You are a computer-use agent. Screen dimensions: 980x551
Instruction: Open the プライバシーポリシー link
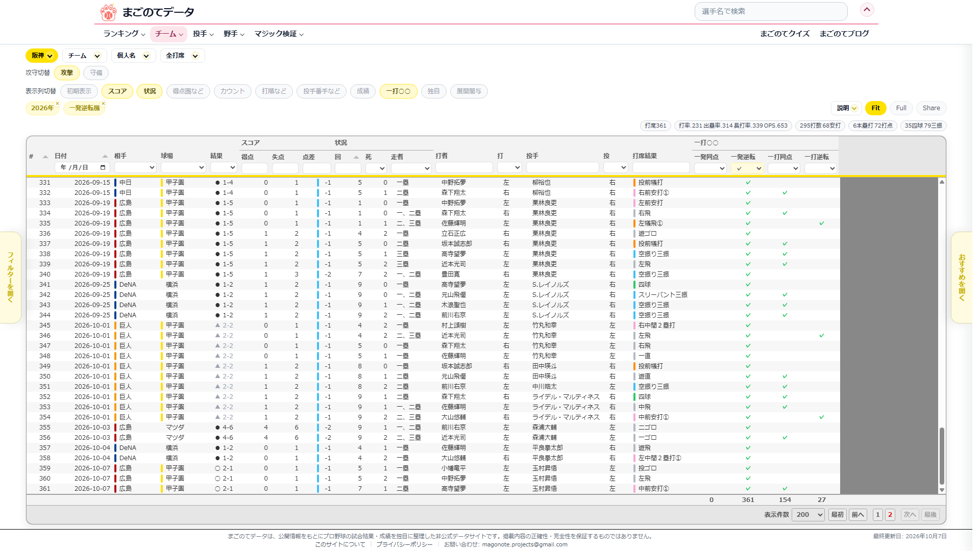point(404,544)
